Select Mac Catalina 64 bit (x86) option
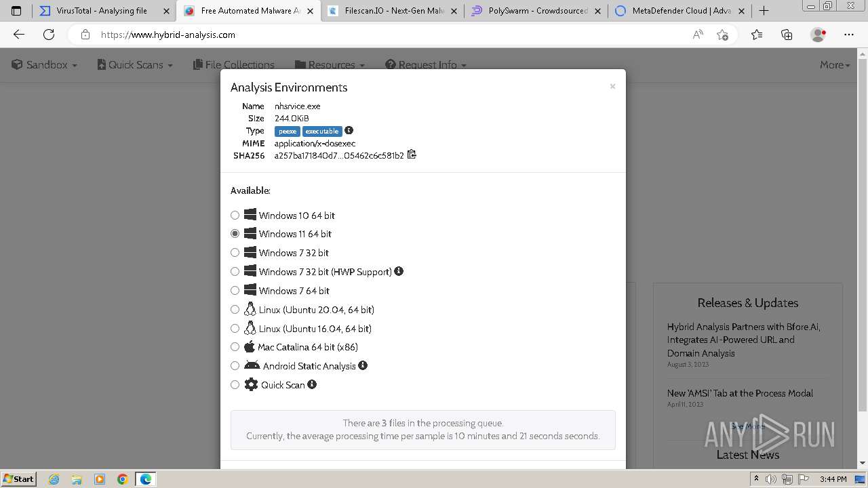Viewport: 868px width, 488px height. tap(235, 346)
